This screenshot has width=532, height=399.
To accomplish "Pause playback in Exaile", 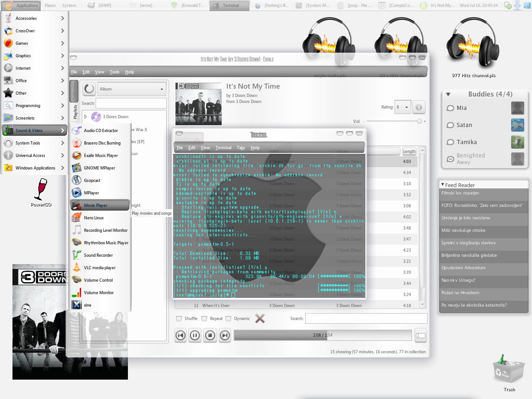I will (195, 336).
